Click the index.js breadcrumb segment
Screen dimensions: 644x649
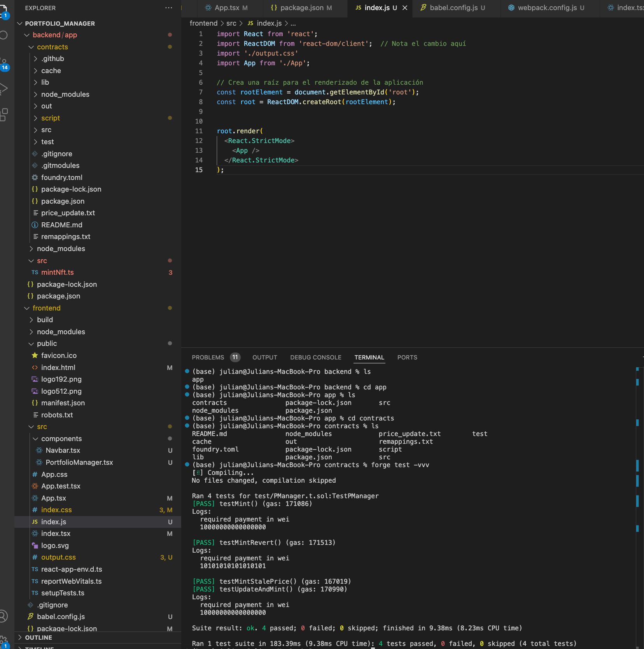tap(269, 23)
